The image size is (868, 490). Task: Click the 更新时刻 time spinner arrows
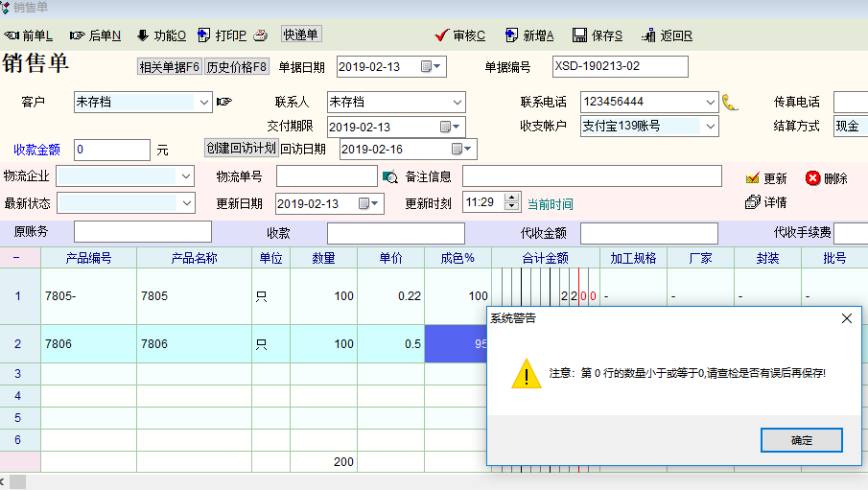(512, 202)
